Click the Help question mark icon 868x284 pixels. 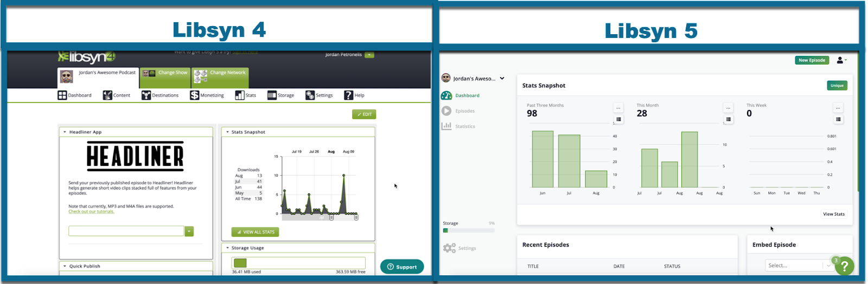coord(349,95)
